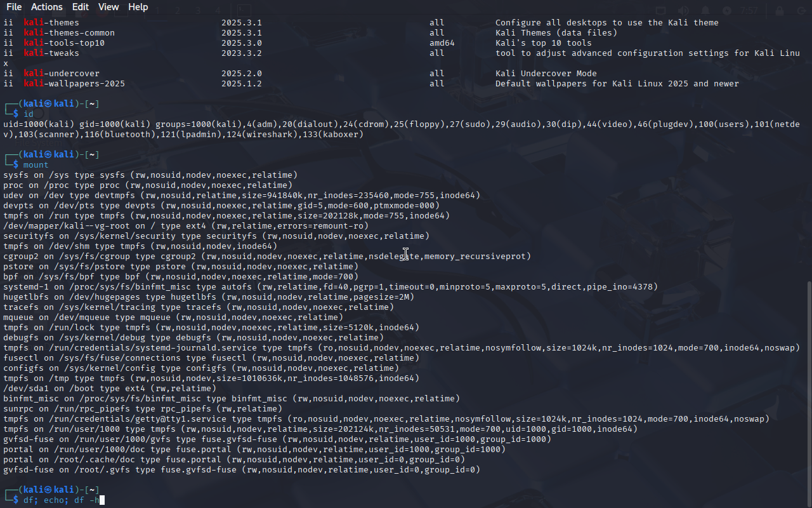Click the '/dev/mapper/kali--vg-root' mount line
The width and height of the screenshot is (812, 508).
(x=186, y=226)
